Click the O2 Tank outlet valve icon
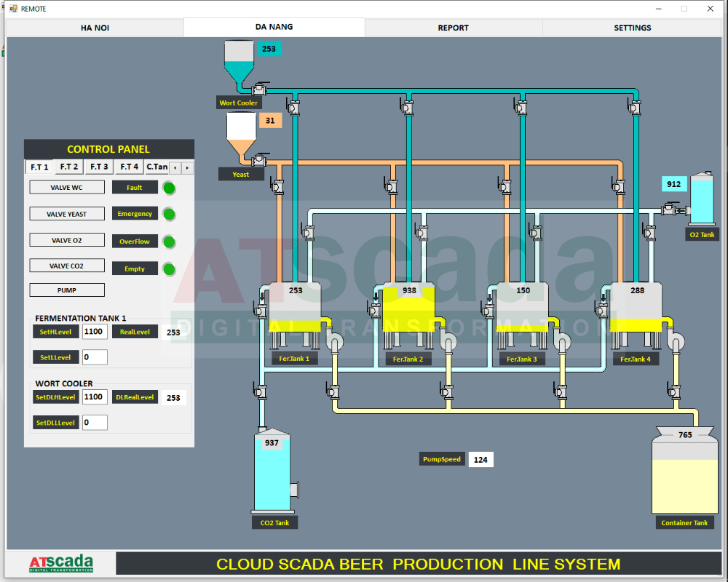 tap(669, 209)
